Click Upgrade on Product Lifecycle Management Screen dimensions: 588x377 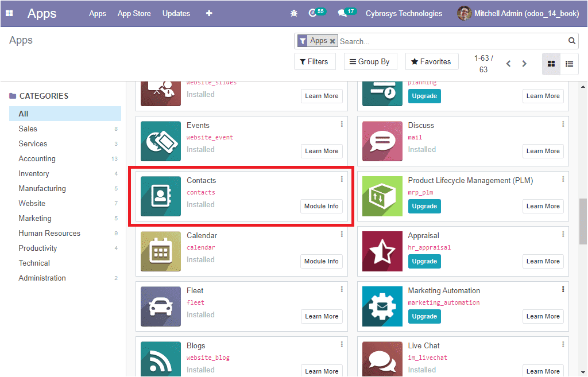tap(424, 206)
